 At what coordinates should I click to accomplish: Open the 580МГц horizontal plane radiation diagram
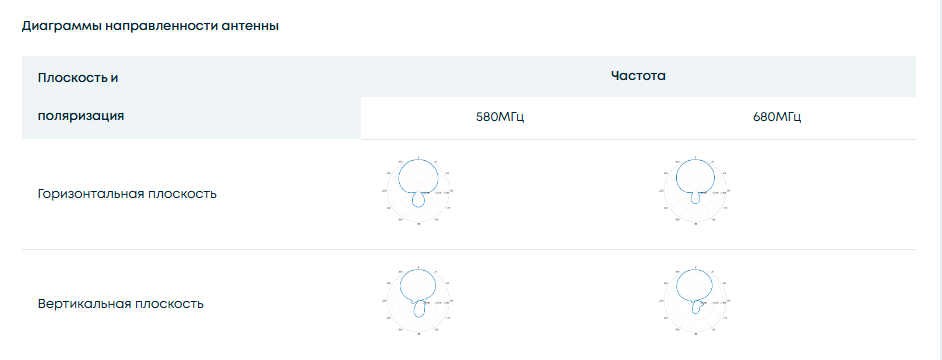coord(418,191)
